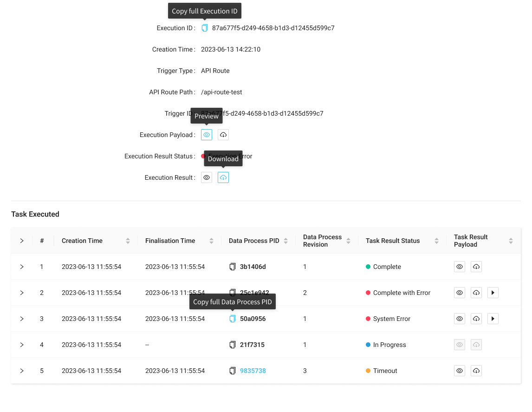Screen dimensions: 532x412
Task: Download the Execution Payload
Action: tap(223, 135)
